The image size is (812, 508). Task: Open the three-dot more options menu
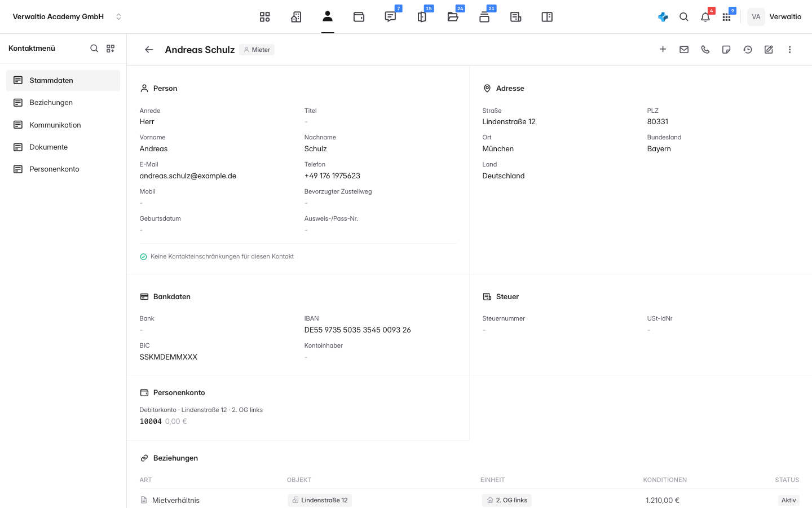point(790,50)
